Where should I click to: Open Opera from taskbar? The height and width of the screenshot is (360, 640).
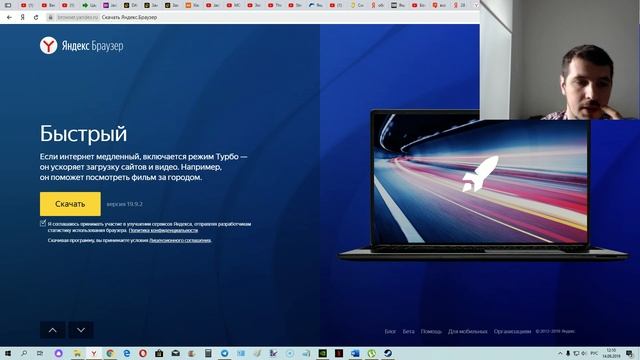[x=143, y=353]
